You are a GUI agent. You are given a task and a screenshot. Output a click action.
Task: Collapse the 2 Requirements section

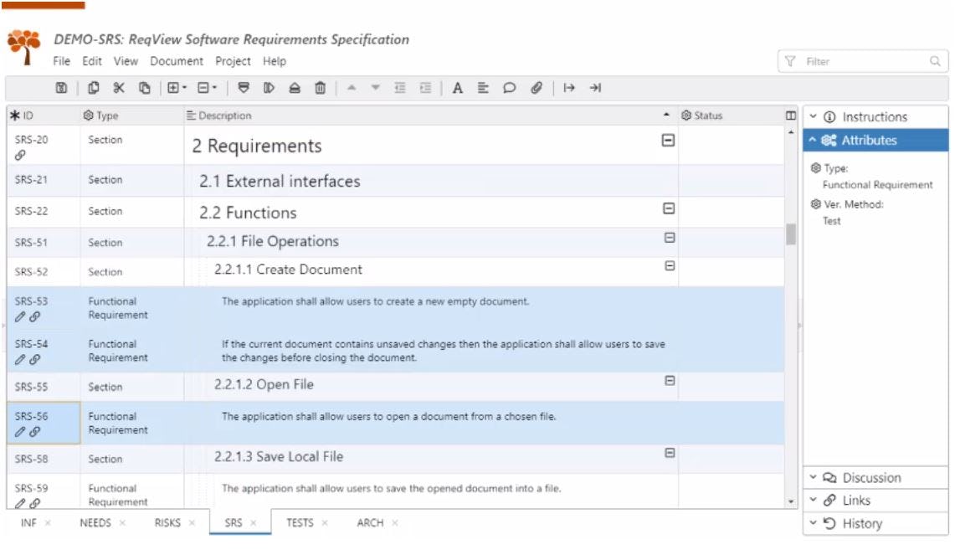coord(669,141)
